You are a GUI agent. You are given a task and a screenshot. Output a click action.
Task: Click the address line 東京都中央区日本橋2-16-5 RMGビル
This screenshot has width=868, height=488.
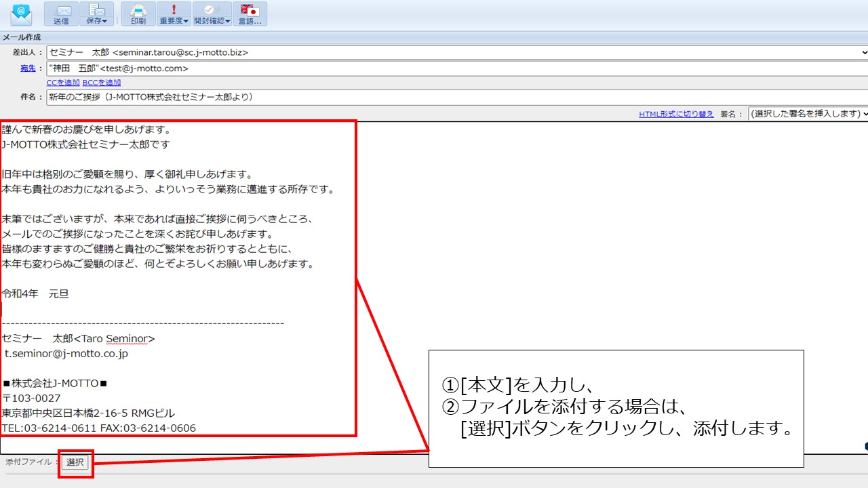pyautogui.click(x=88, y=413)
